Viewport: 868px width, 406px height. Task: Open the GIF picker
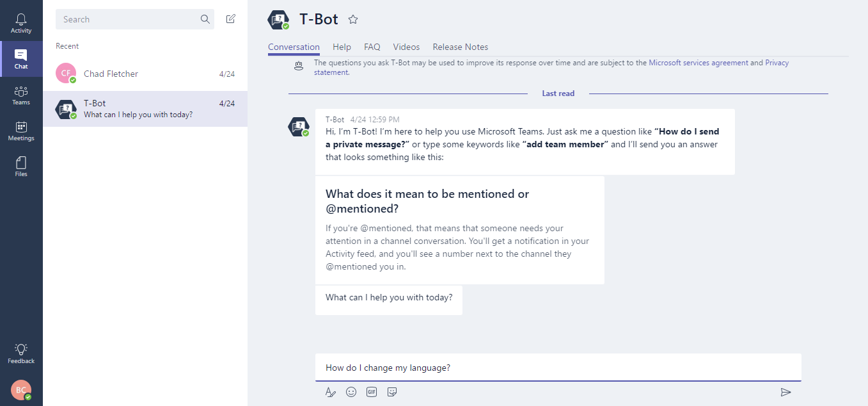[372, 392]
